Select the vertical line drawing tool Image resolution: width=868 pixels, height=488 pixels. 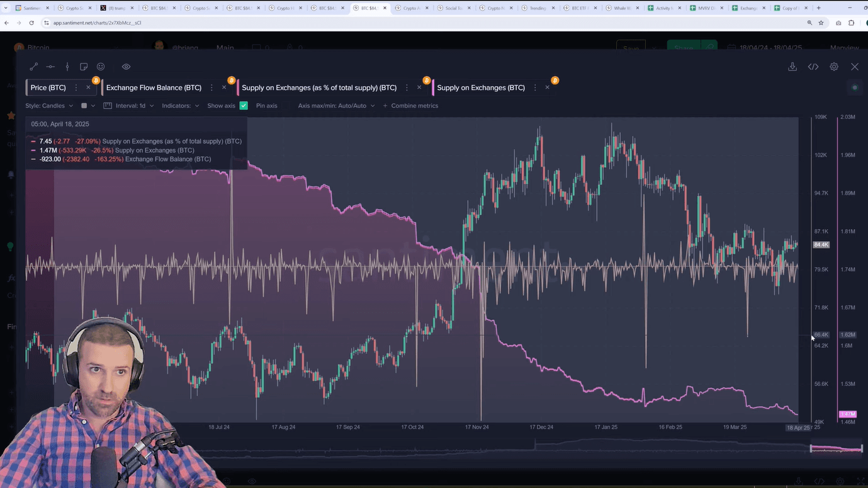[67, 67]
